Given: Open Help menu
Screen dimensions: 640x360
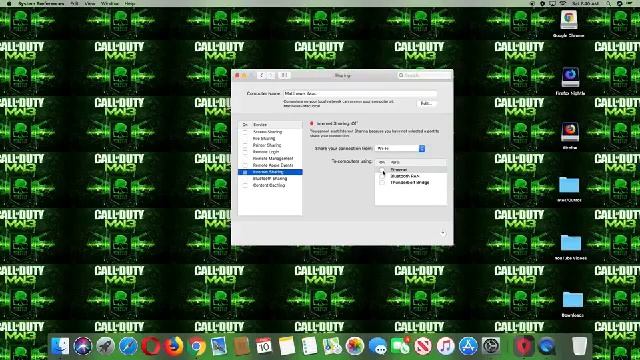Looking at the screenshot, I should click(x=130, y=3).
